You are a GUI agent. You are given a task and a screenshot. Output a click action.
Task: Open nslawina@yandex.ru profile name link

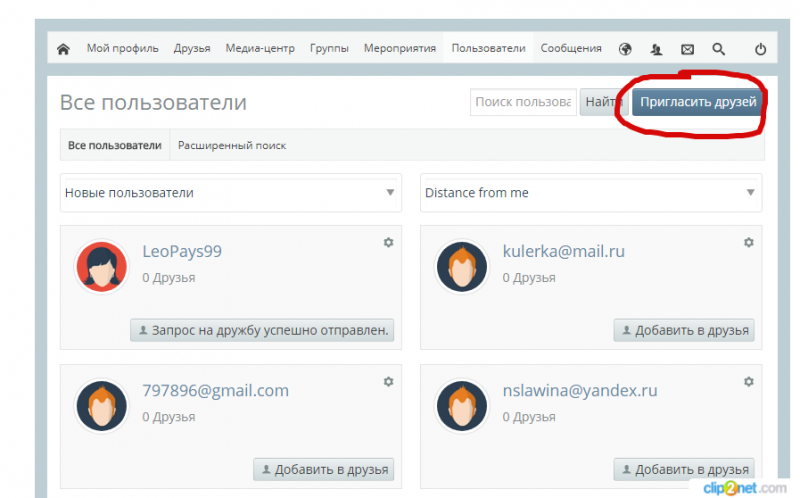(x=580, y=390)
